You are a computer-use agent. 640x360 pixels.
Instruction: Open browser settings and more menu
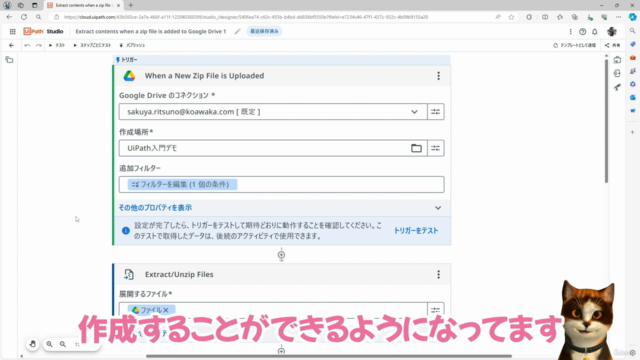pyautogui.click(x=618, y=17)
